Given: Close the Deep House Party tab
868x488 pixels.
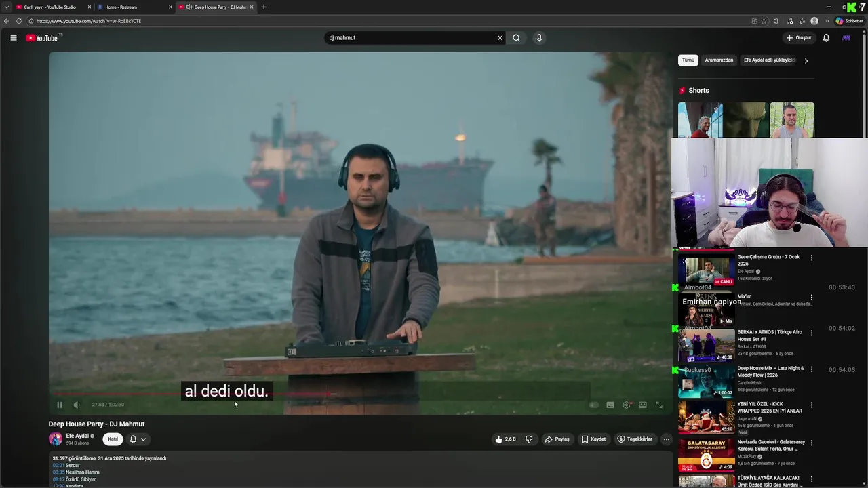Looking at the screenshot, I should coord(252,7).
